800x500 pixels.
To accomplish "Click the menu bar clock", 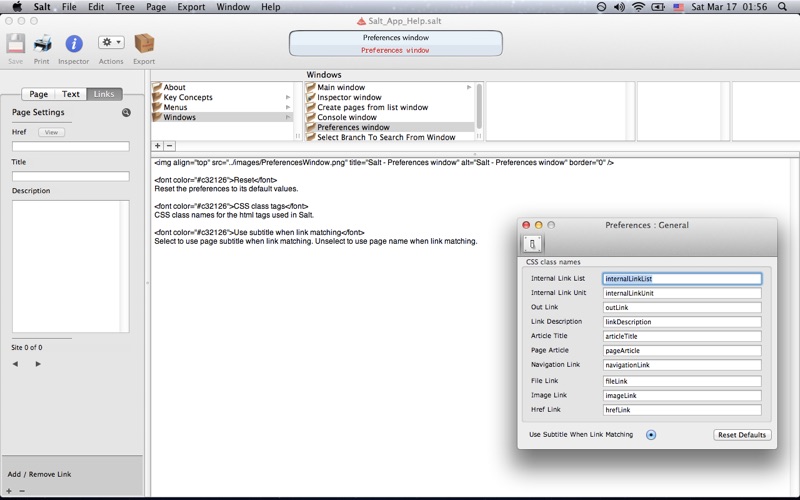I will point(729,7).
